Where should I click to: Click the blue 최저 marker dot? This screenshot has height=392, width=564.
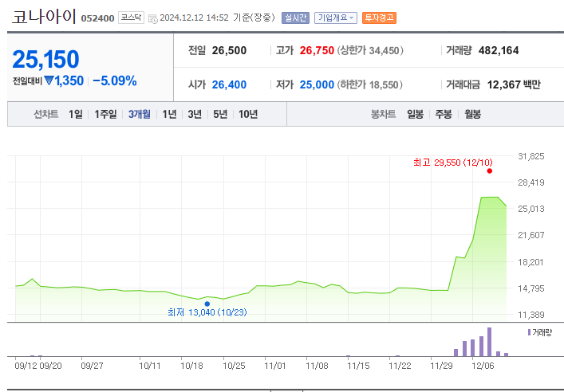tap(207, 304)
